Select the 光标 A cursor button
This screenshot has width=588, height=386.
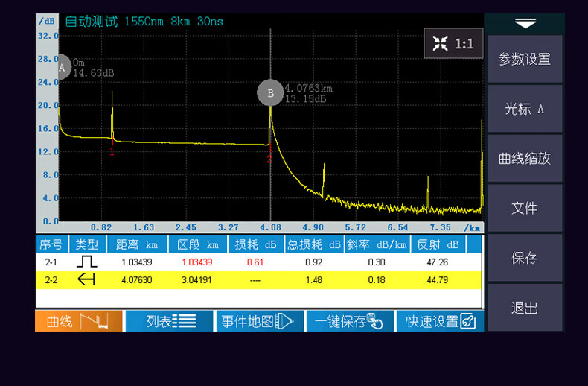click(x=525, y=109)
